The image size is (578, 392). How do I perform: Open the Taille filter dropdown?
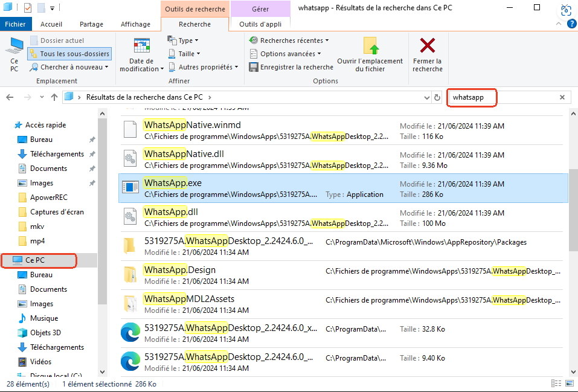(184, 54)
